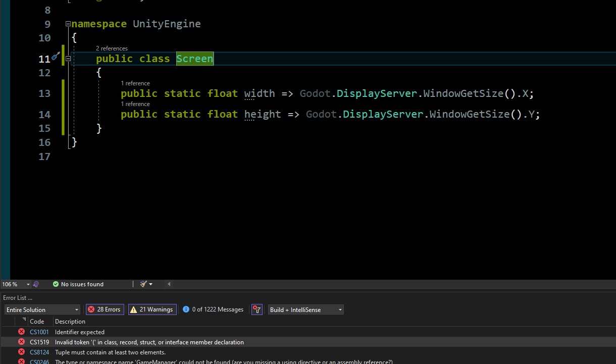
Task: Click the category column icon left of Code
Action: (x=24, y=320)
